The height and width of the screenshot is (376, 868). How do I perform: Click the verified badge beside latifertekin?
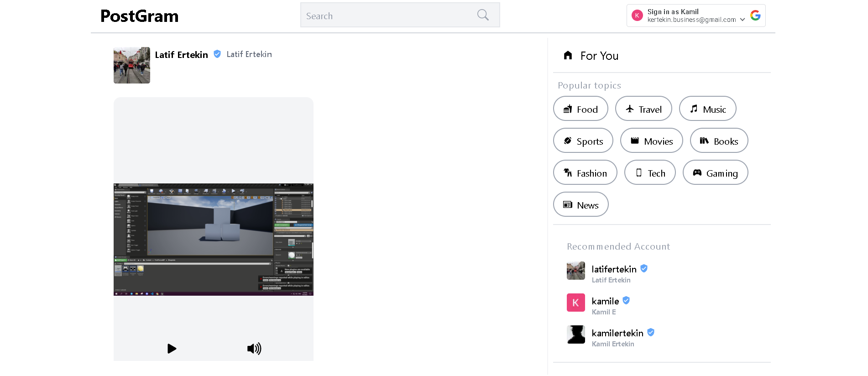(644, 268)
